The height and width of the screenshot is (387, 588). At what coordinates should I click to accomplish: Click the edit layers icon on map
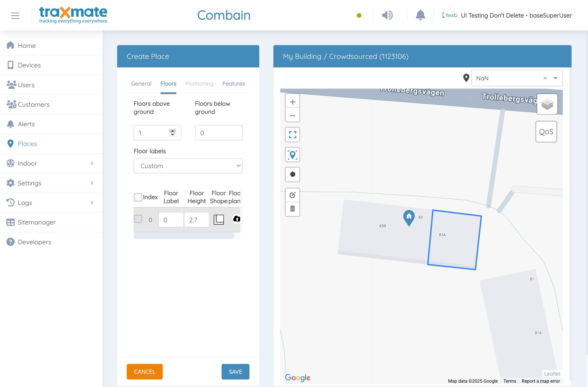[293, 195]
